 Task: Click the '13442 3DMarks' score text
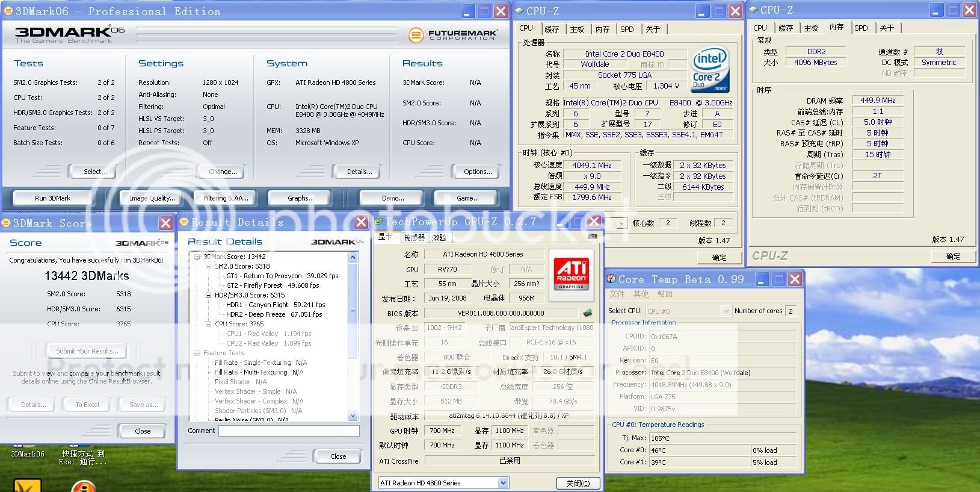point(87,276)
